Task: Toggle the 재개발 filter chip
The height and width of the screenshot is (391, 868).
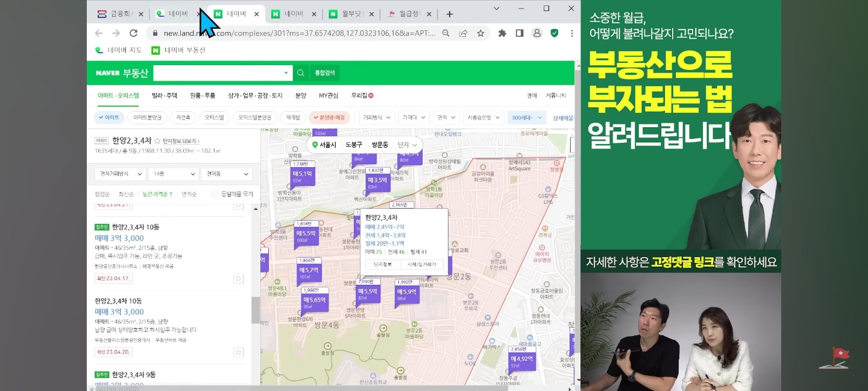Action: 293,118
